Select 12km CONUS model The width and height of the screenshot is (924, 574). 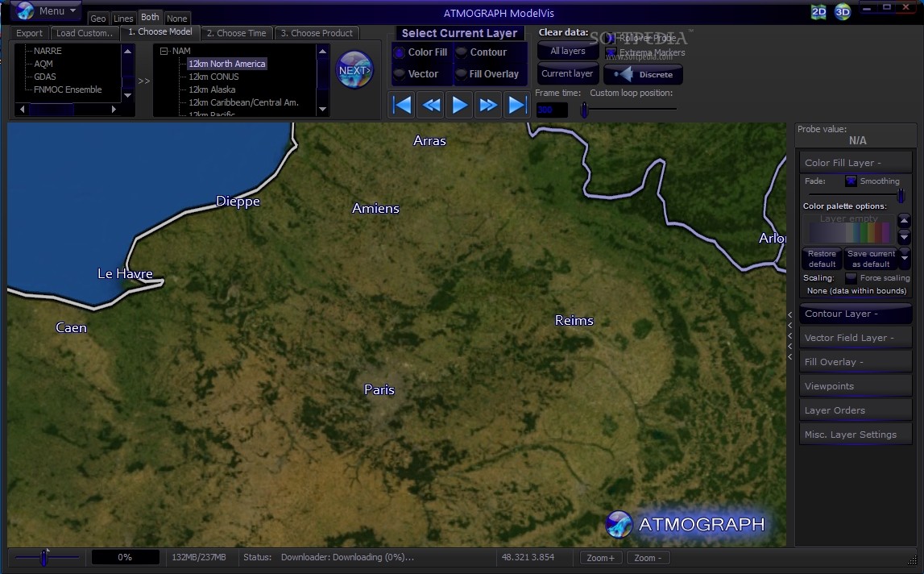pos(213,77)
